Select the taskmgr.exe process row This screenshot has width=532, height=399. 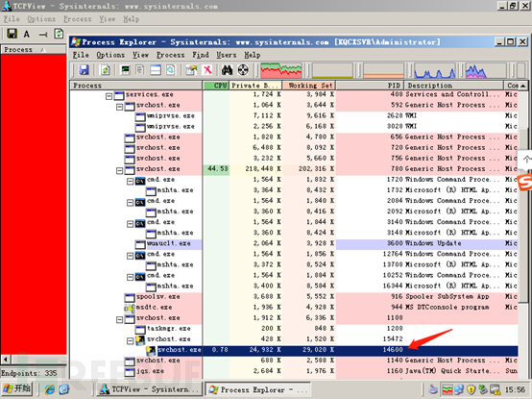coord(294,329)
